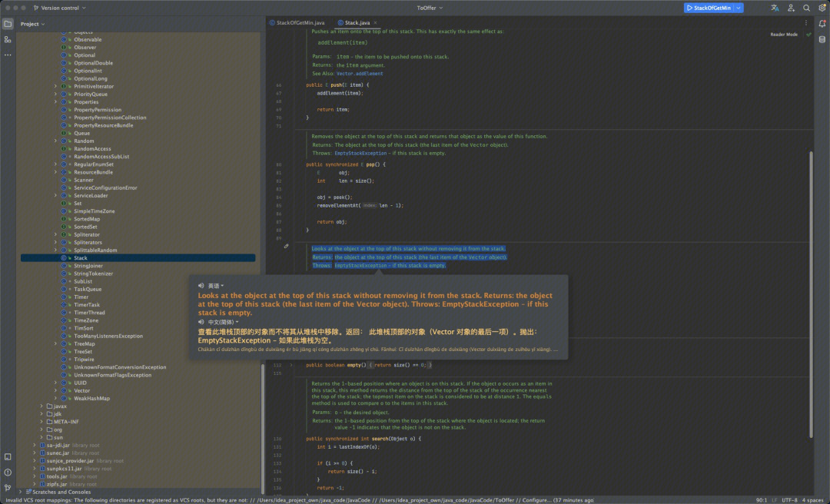
Task: Select the PriorityQueue class in tree
Action: tap(91, 94)
